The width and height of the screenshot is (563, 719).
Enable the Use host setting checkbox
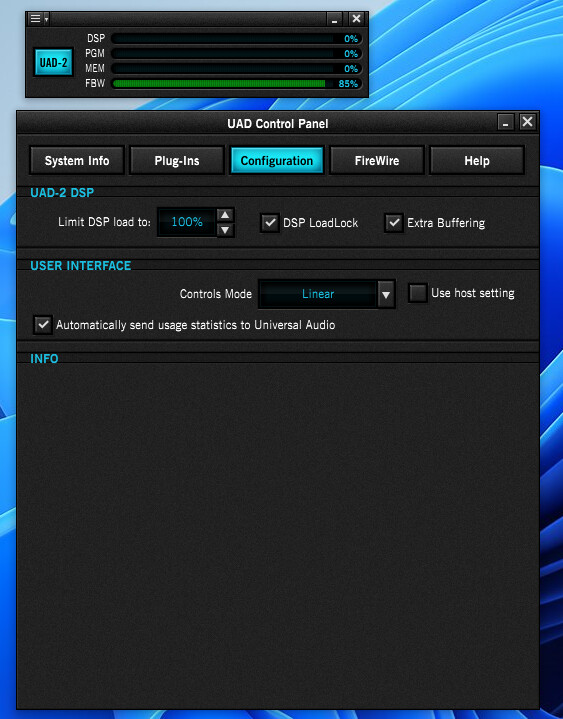418,293
